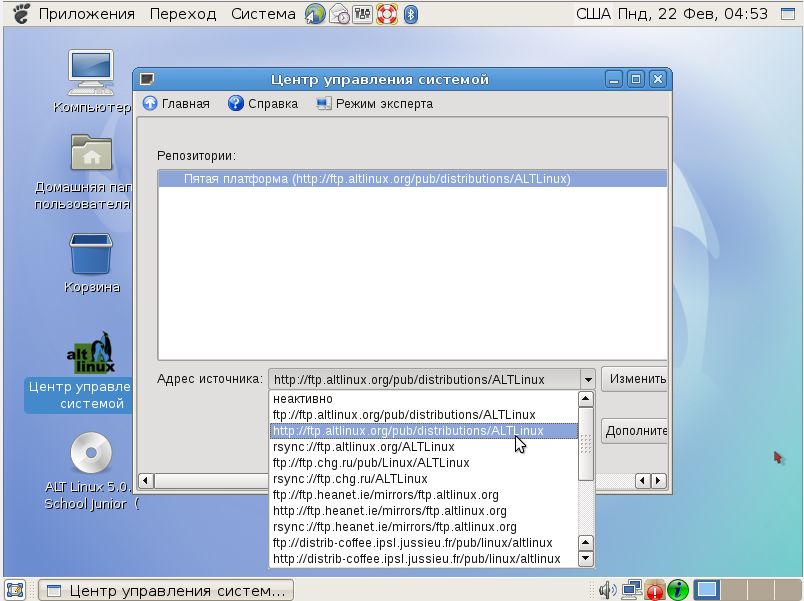
Task: Select rsync://ftp.altlinux.org/ALTLinux option
Action: (x=424, y=447)
